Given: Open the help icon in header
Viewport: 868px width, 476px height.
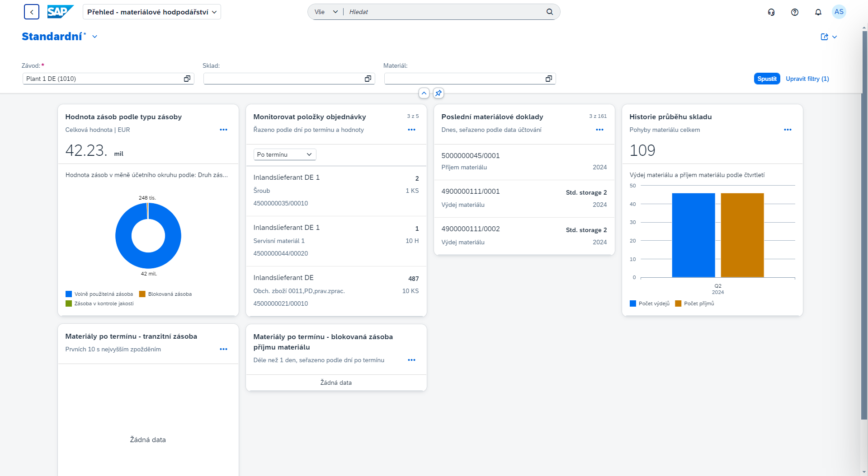Looking at the screenshot, I should pyautogui.click(x=795, y=12).
